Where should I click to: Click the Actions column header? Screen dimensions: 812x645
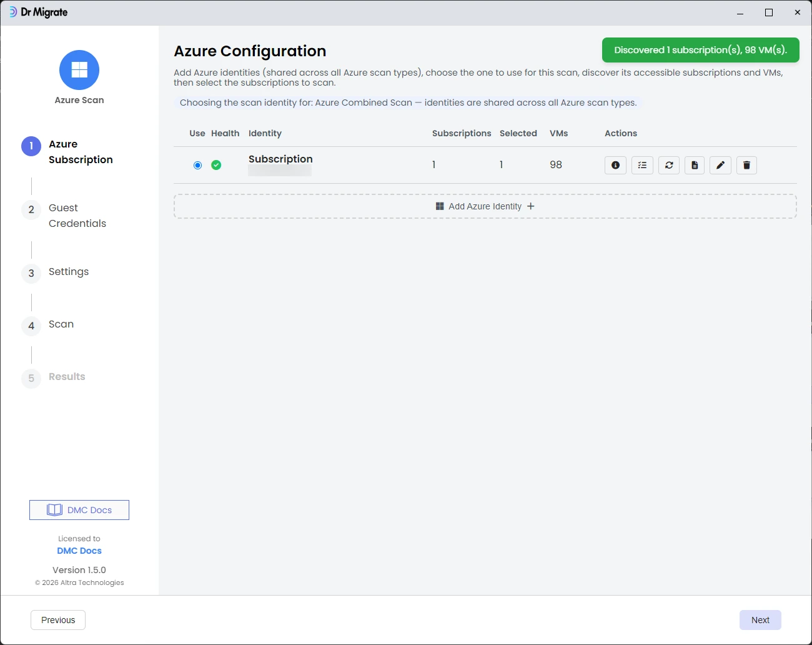pyautogui.click(x=621, y=133)
